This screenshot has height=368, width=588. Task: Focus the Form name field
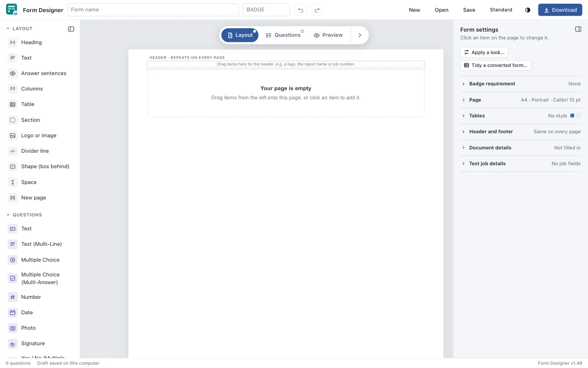[x=153, y=10]
